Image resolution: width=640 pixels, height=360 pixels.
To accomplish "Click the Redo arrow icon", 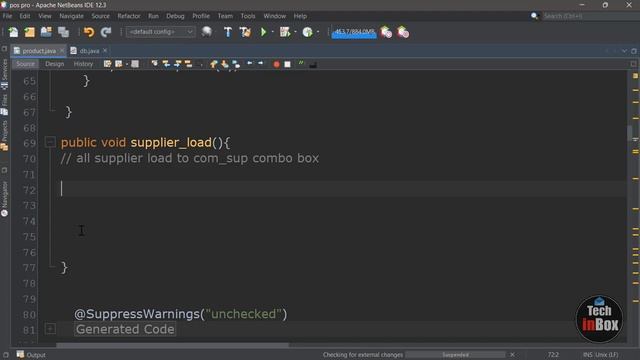I will (x=106, y=32).
